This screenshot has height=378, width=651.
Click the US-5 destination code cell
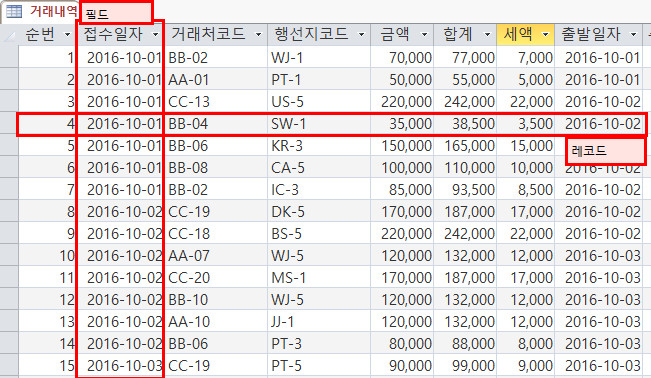coord(319,101)
